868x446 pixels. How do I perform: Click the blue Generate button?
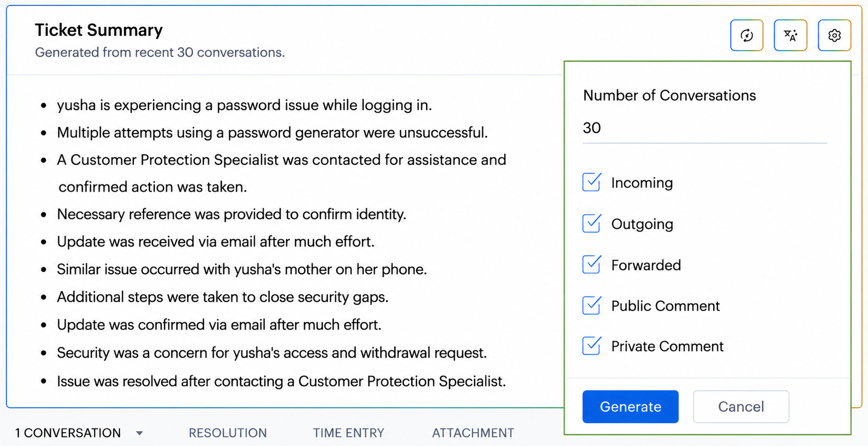tap(630, 407)
